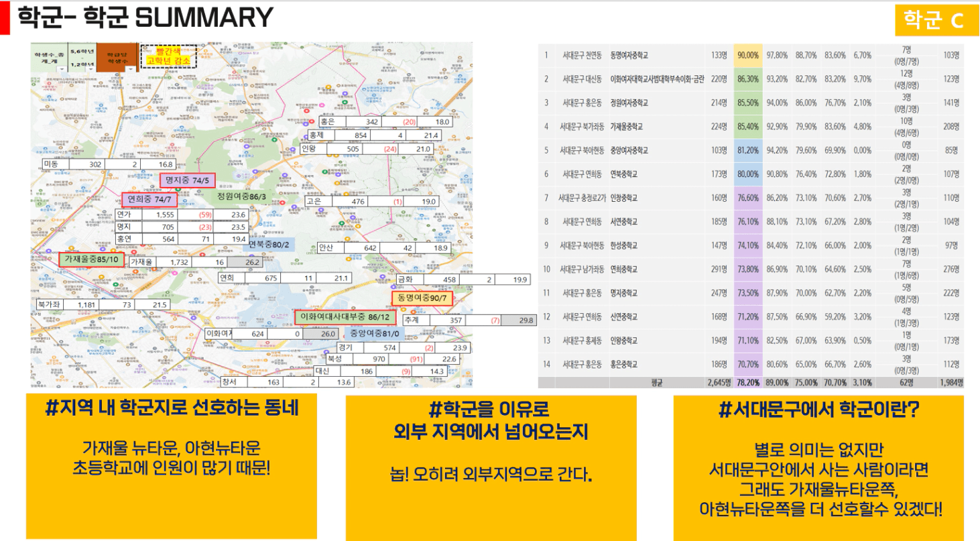The width and height of the screenshot is (980, 541).
Task: Select the 중앙여중81/0 map label
Action: pos(374,333)
